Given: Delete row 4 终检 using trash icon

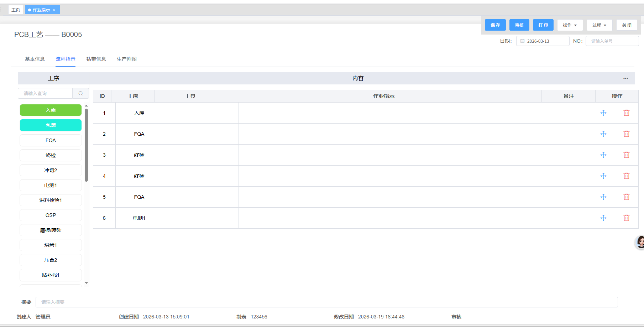Looking at the screenshot, I should [626, 176].
